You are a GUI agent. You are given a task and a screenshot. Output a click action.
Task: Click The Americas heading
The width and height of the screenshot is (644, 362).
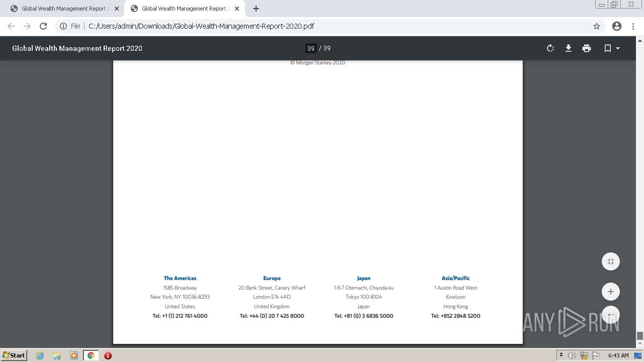(180, 278)
